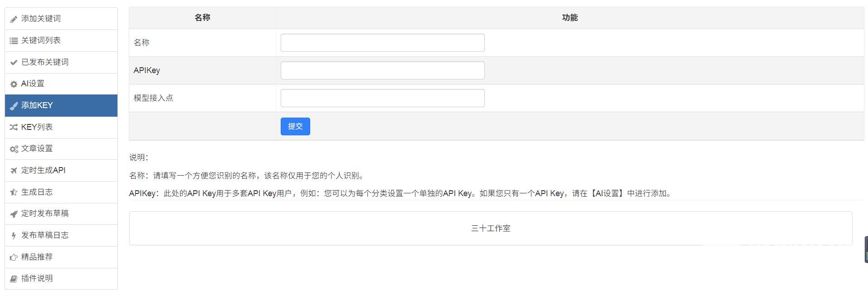
Task: Click the rocket icon beside 定时发布草稿
Action: click(x=14, y=214)
